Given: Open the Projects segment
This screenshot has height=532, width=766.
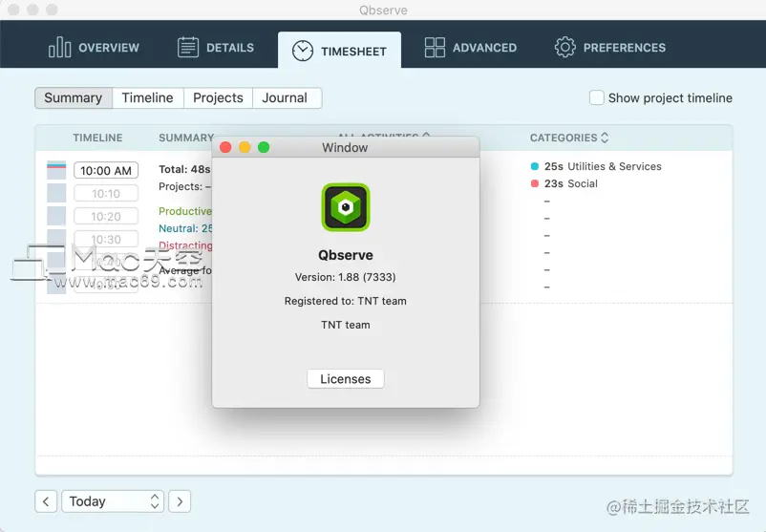Looking at the screenshot, I should tap(218, 97).
